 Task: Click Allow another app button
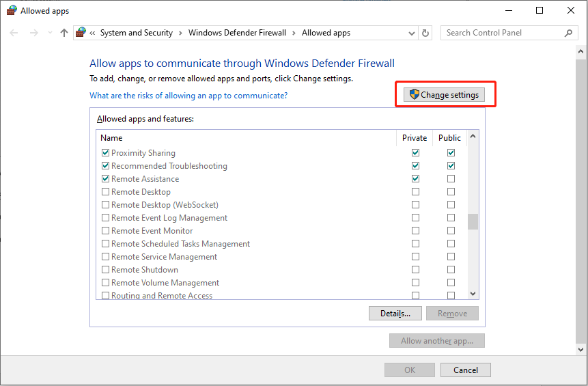coord(437,341)
